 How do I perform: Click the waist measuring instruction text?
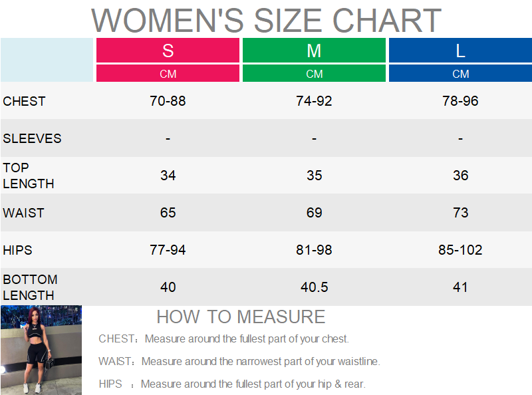pyautogui.click(x=239, y=362)
